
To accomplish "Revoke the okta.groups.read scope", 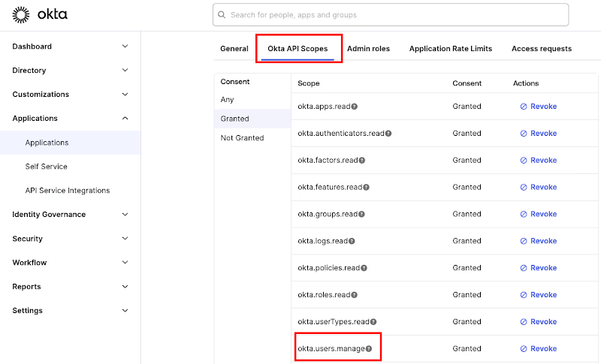I will 539,214.
